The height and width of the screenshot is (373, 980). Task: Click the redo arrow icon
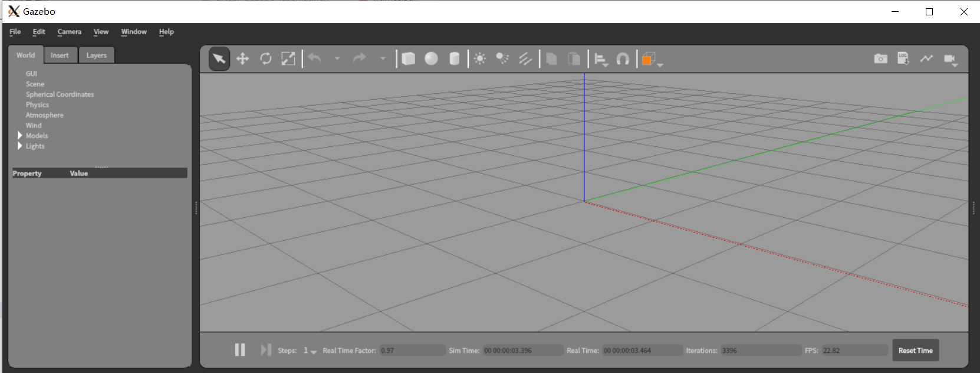pos(360,58)
